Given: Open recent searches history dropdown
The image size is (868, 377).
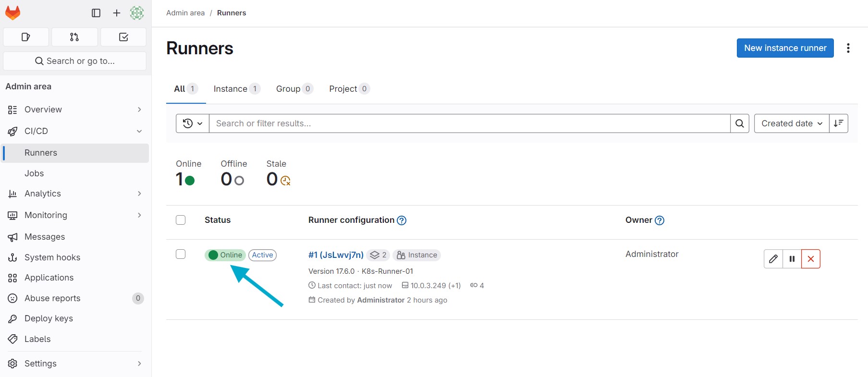Looking at the screenshot, I should coord(193,123).
